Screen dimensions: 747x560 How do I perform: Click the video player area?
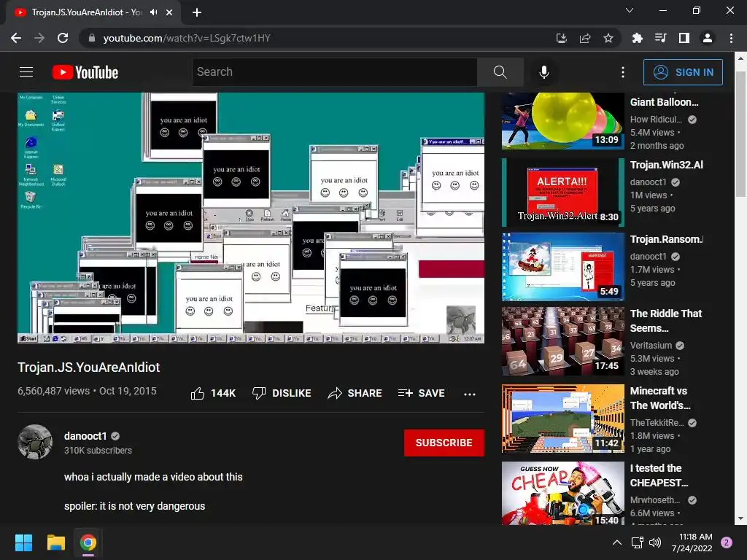point(251,217)
